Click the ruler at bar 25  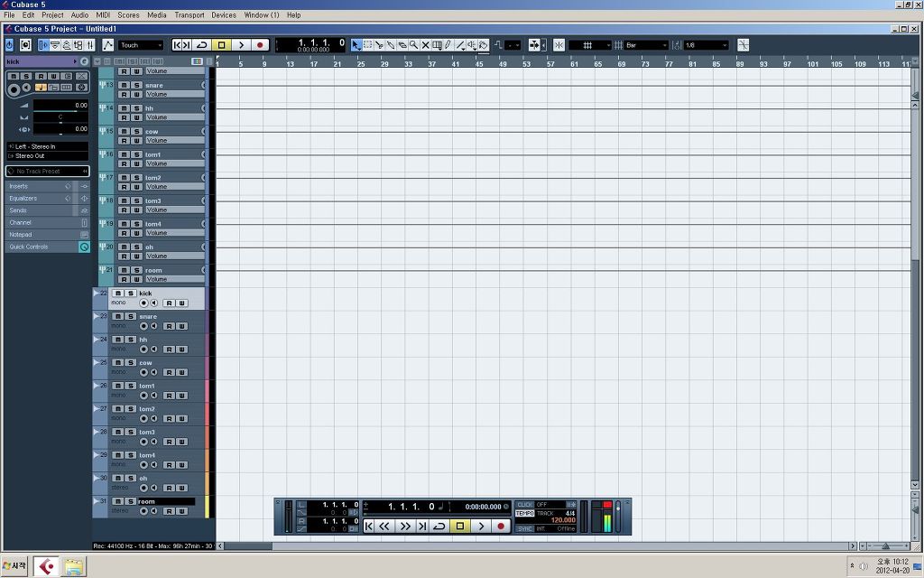point(361,63)
